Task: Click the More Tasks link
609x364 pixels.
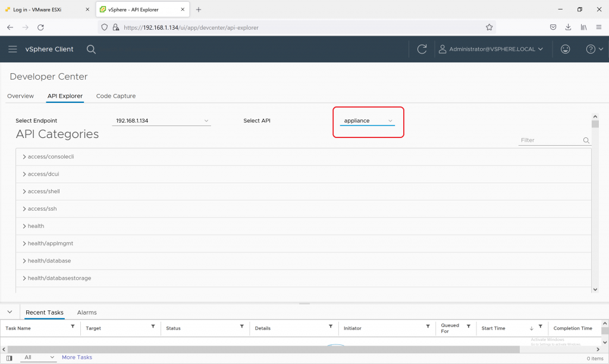Action: 77,357
